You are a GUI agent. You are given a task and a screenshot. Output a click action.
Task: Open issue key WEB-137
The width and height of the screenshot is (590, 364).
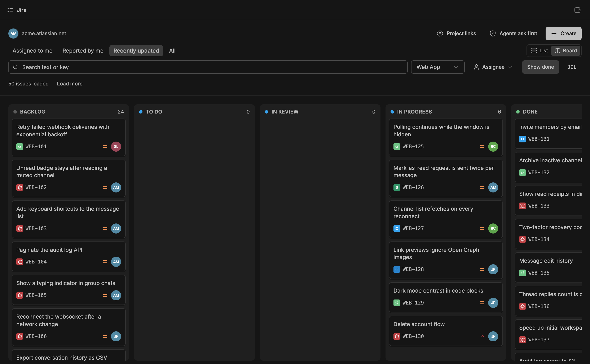click(539, 340)
